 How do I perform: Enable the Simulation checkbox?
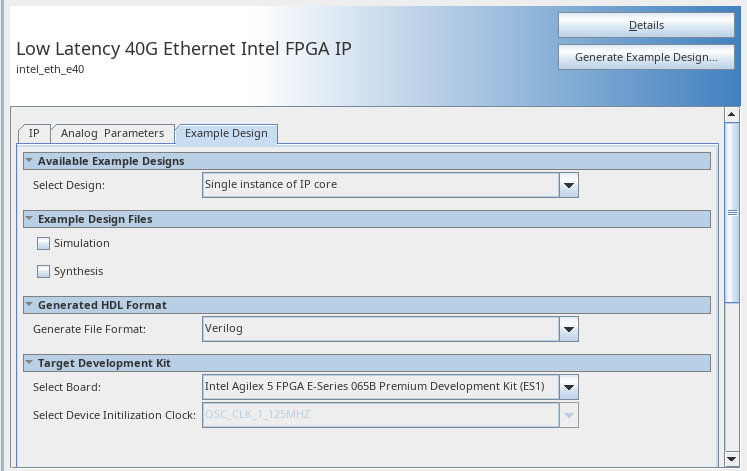pyautogui.click(x=43, y=243)
